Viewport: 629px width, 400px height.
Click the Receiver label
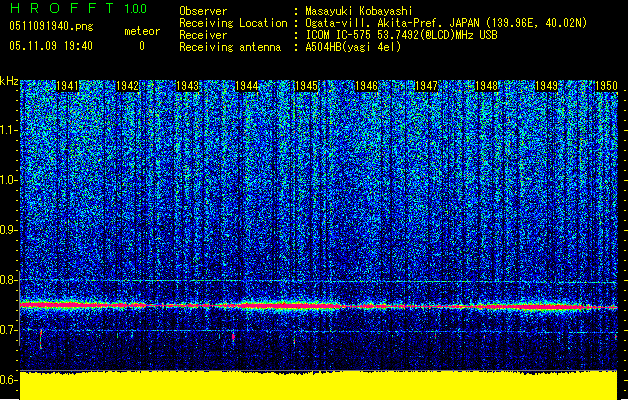(203, 35)
